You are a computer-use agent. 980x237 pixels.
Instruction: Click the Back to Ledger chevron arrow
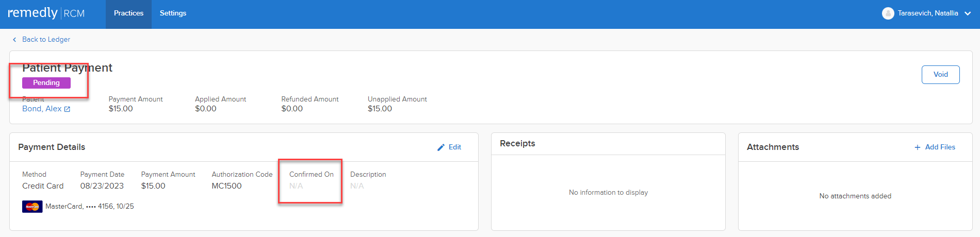point(14,40)
